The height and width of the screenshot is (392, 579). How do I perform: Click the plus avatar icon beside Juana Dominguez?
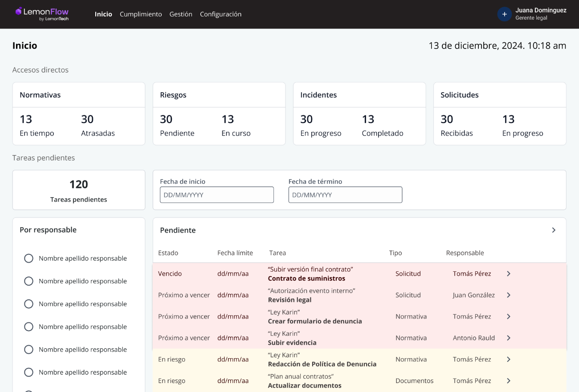[504, 14]
